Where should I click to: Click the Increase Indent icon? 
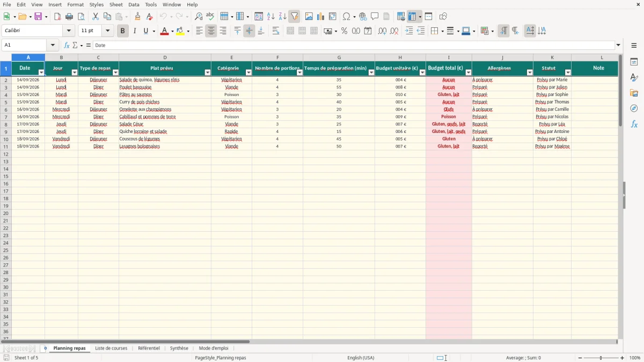tap(409, 31)
